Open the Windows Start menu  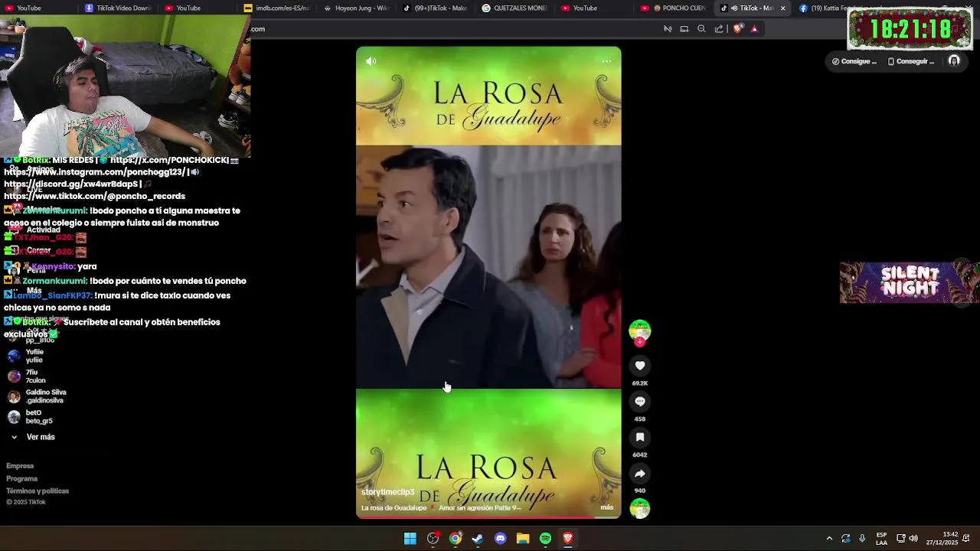click(410, 539)
